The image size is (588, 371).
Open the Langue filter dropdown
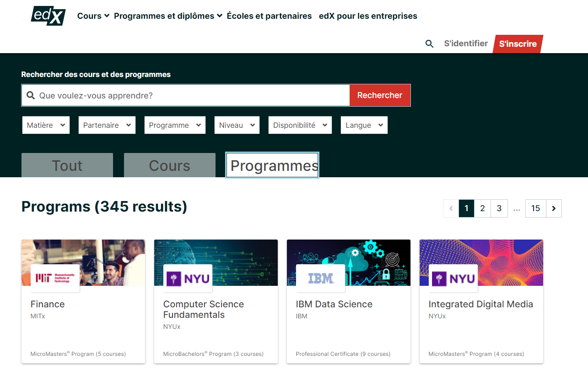[364, 125]
